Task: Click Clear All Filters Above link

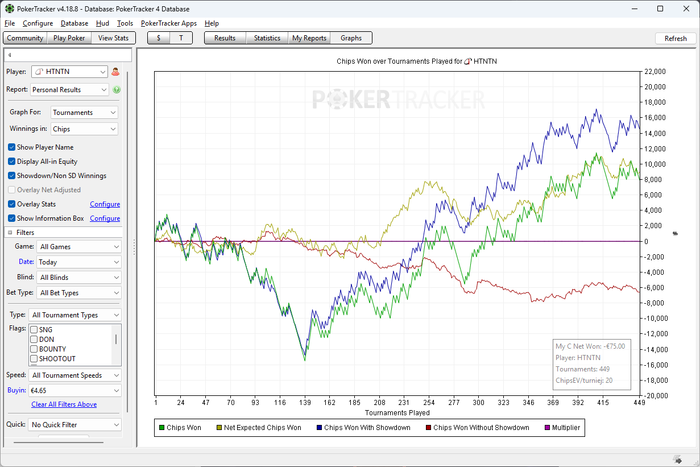Action: tap(64, 404)
